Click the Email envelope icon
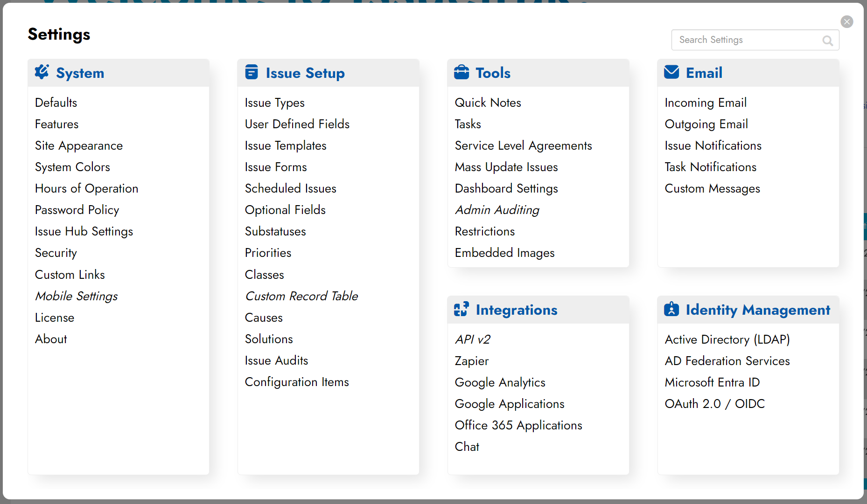Screen dimensions: 867x504 (671, 72)
